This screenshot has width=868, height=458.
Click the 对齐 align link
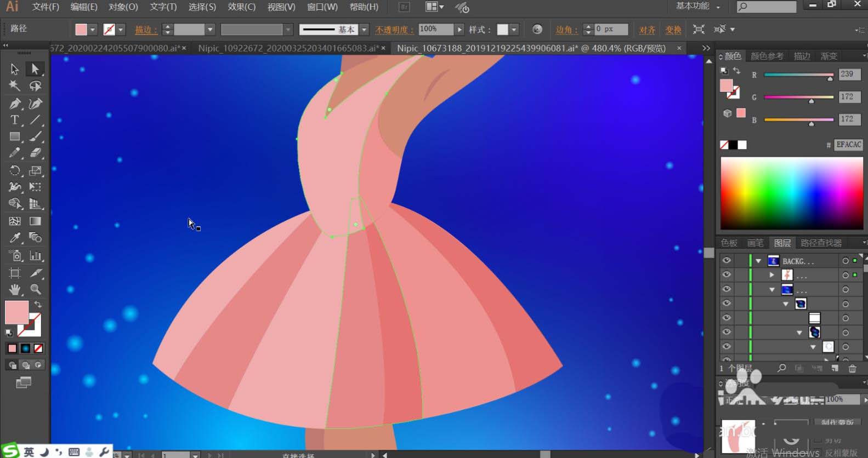click(647, 30)
